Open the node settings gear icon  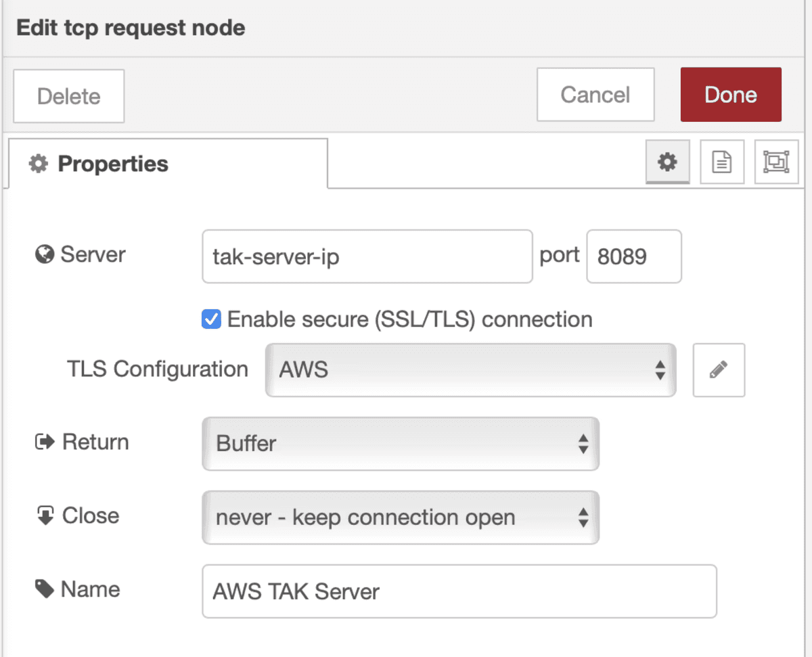pyautogui.click(x=667, y=162)
